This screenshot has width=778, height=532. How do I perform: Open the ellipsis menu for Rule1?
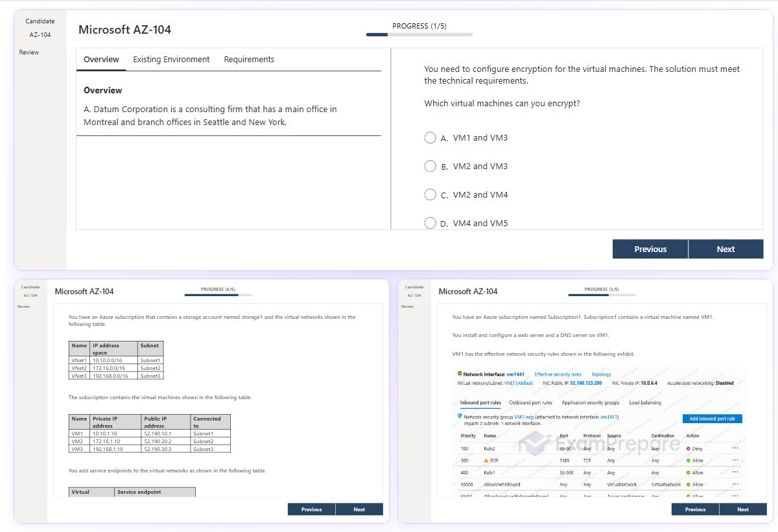(735, 472)
